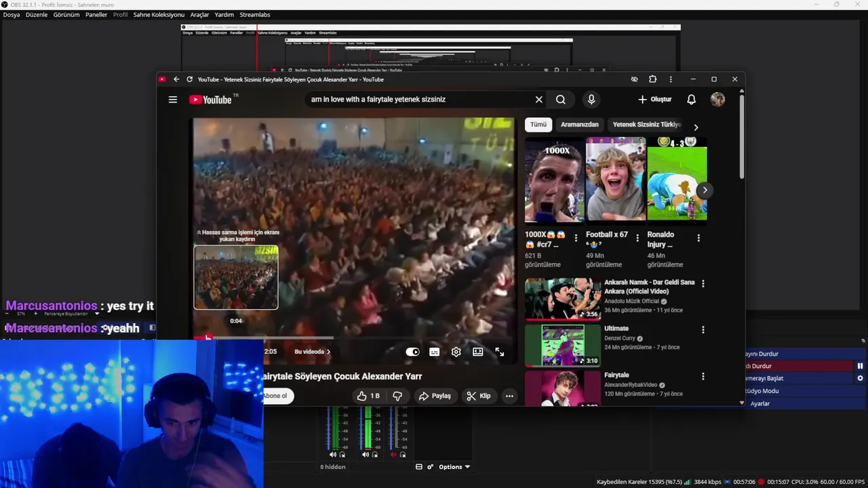Screen dimensions: 868x488
Task: Mute the first OBS mixer channel
Action: [x=332, y=455]
